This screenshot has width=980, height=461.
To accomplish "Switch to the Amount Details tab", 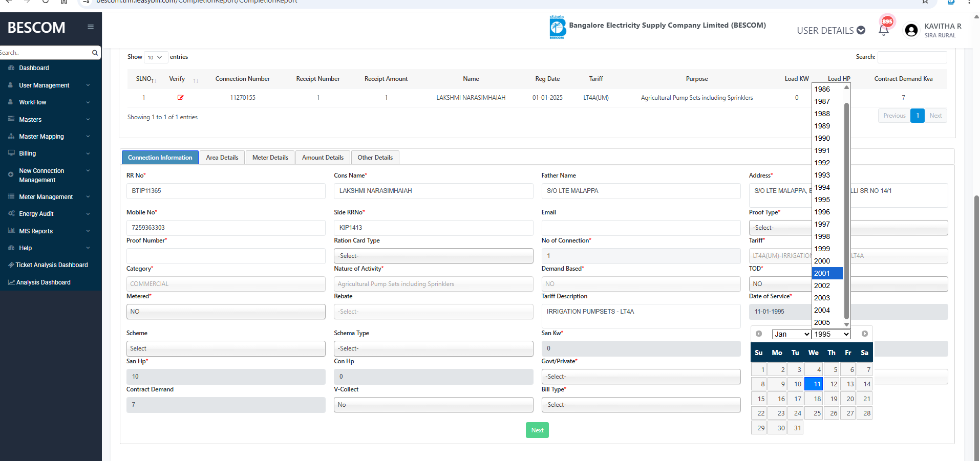I will point(323,158).
